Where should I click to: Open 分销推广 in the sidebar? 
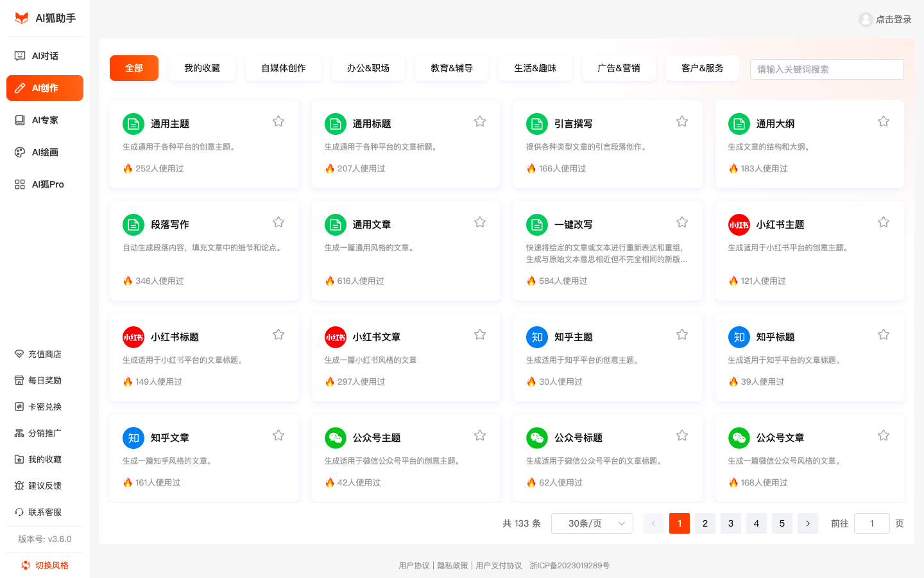45,433
